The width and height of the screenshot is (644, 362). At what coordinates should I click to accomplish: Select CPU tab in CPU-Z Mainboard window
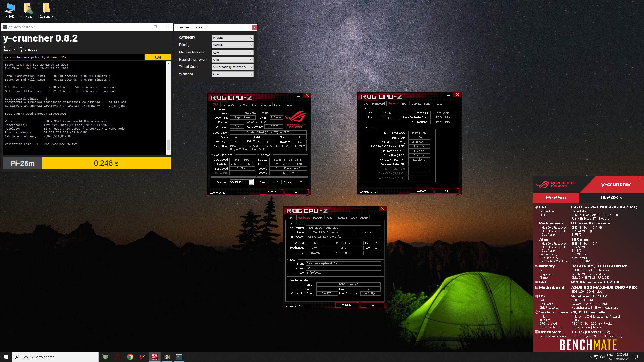click(x=291, y=218)
